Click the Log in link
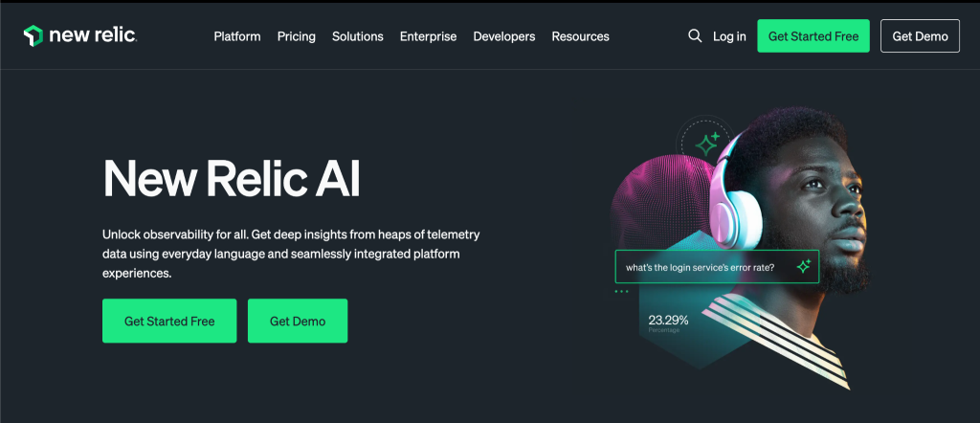The image size is (980, 423). 729,36
